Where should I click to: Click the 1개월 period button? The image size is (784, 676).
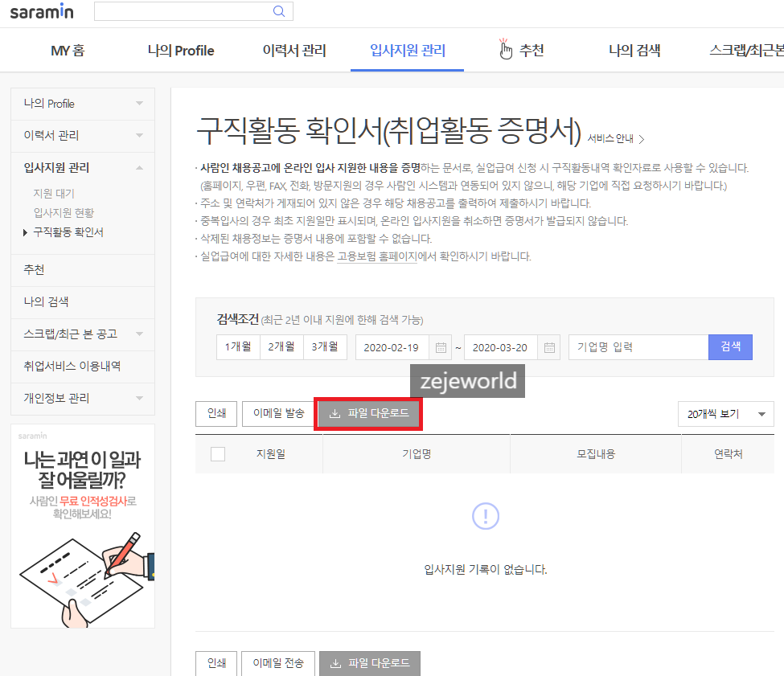tap(238, 347)
